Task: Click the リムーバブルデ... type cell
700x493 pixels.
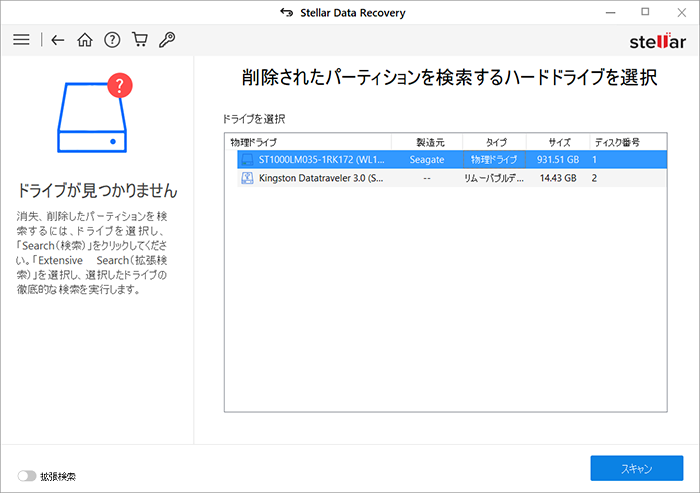Action: pos(494,178)
